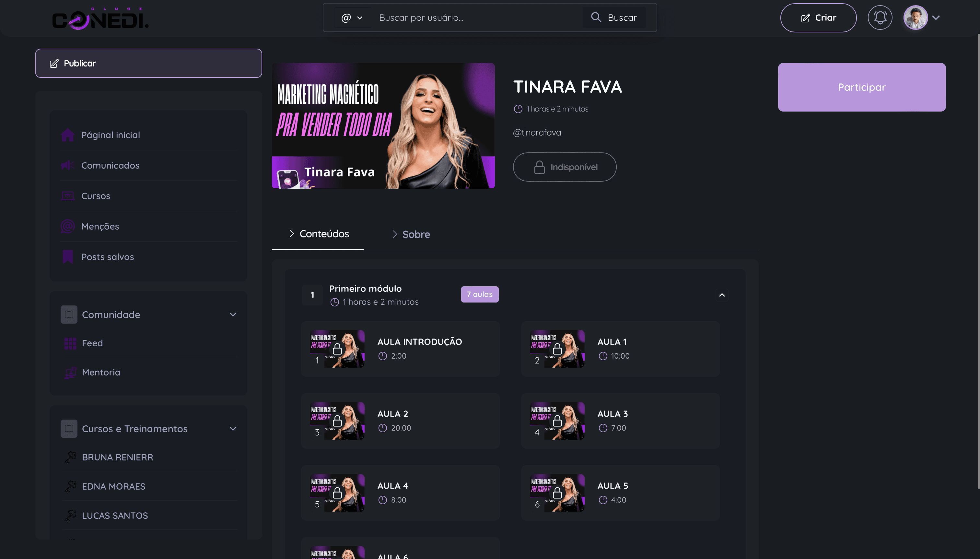Click the Posts salvos bookmark icon

click(x=67, y=257)
